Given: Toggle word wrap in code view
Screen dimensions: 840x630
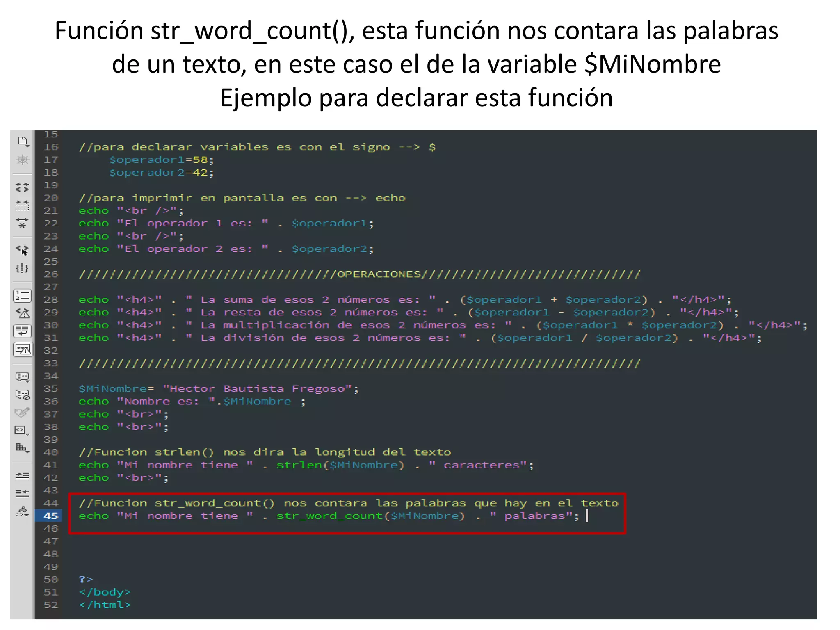Looking at the screenshot, I should (x=23, y=331).
